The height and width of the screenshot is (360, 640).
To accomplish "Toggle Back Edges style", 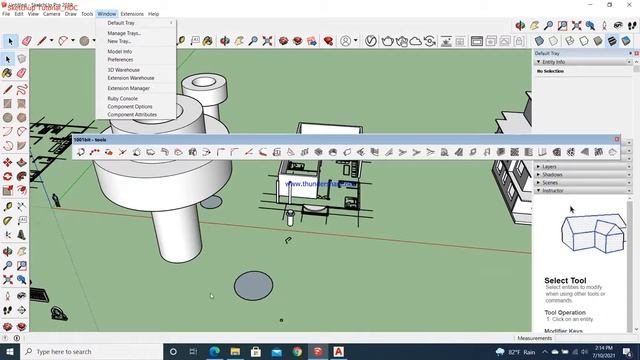I will point(553,41).
